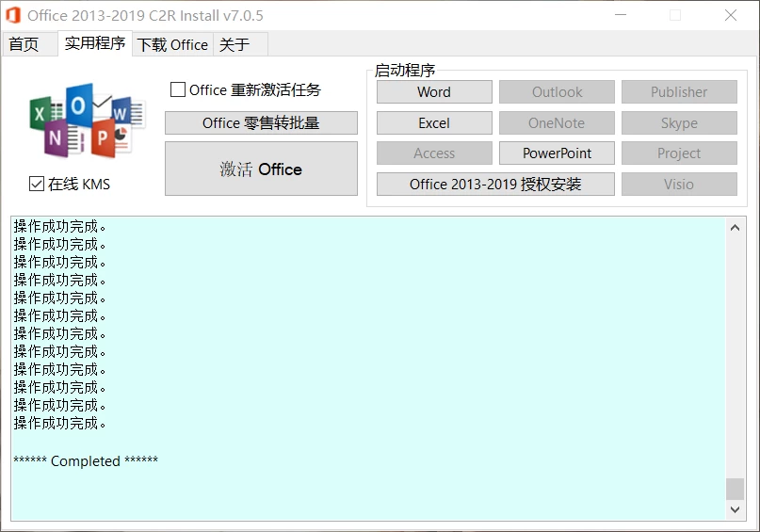Close the Office C2R Install window
The width and height of the screenshot is (760, 532).
(x=731, y=15)
